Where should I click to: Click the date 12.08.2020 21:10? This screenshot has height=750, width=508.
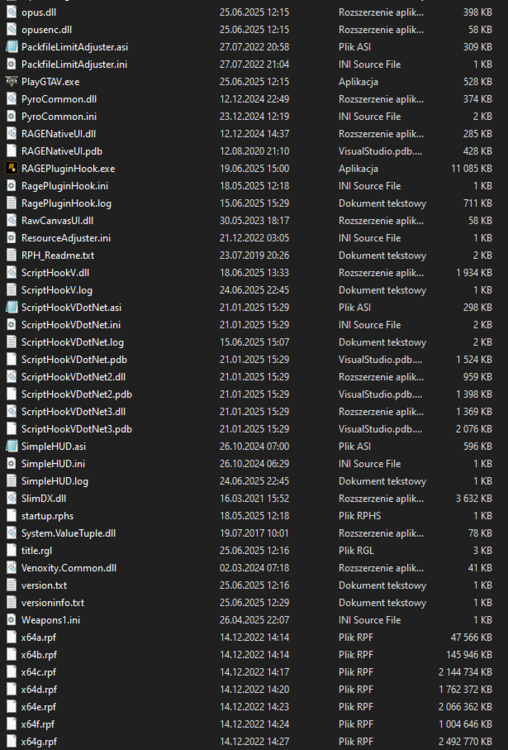click(254, 151)
